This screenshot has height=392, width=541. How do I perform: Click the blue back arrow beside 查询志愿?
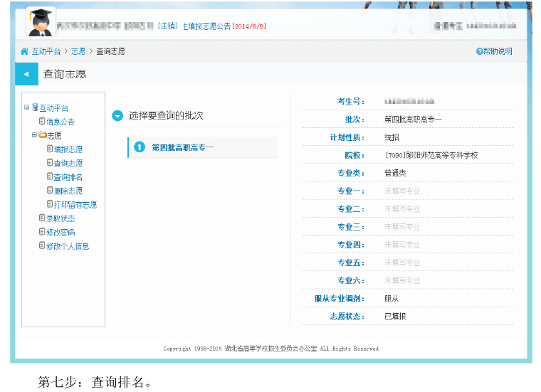[26, 74]
